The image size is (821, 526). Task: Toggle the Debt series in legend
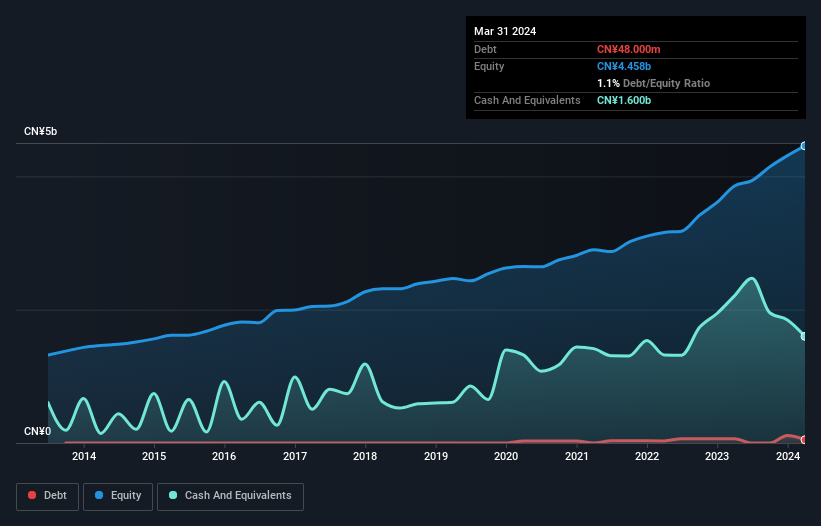(x=48, y=496)
